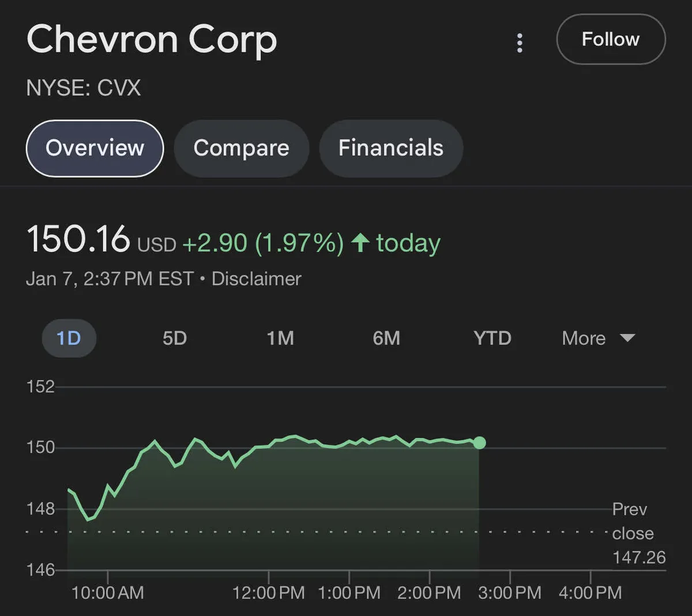The height and width of the screenshot is (616, 692).
Task: Click the chart line near 10:00 AM
Action: pyautogui.click(x=108, y=487)
